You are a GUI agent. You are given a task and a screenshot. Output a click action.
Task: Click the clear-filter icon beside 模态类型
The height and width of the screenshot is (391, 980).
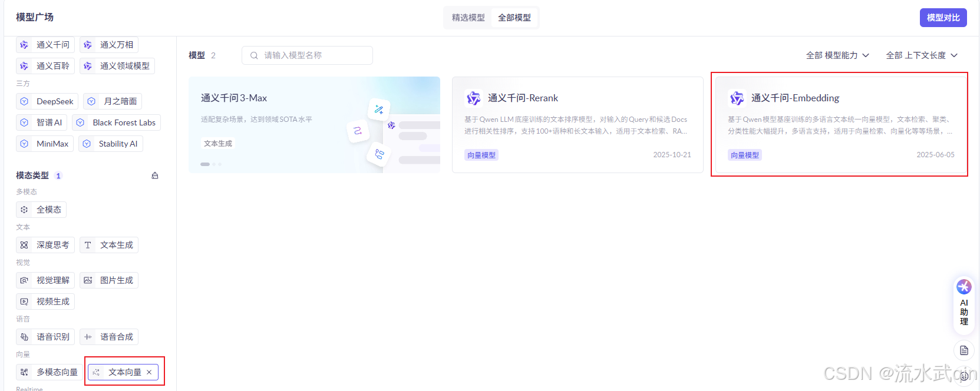click(155, 175)
